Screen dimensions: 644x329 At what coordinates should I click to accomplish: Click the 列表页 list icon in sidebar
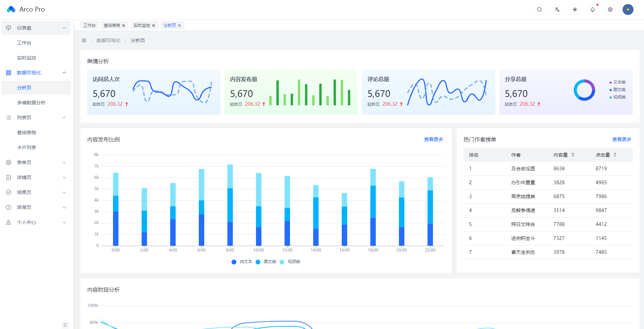(9, 118)
